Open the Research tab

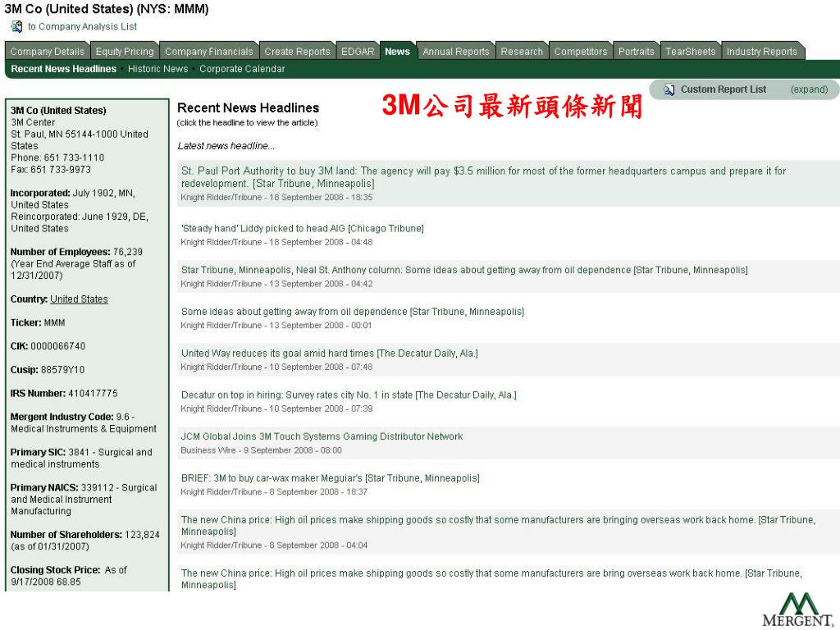[x=522, y=52]
